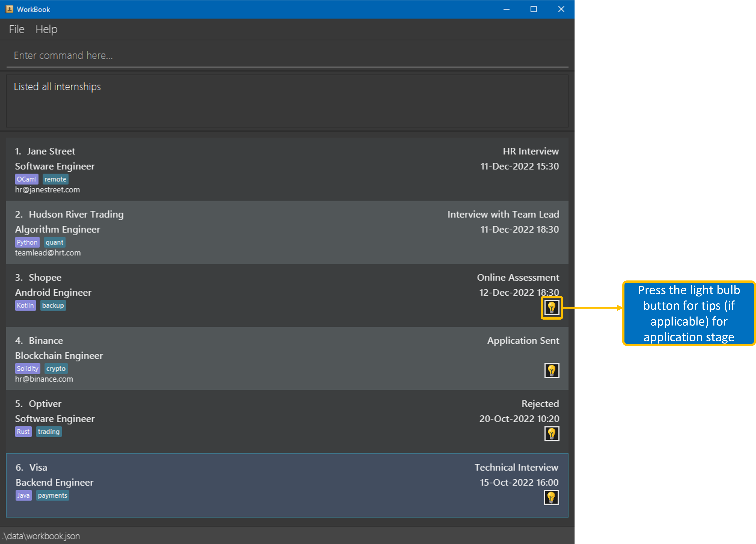
Task: Click the Blockchain Engineer role text
Action: [x=59, y=356]
